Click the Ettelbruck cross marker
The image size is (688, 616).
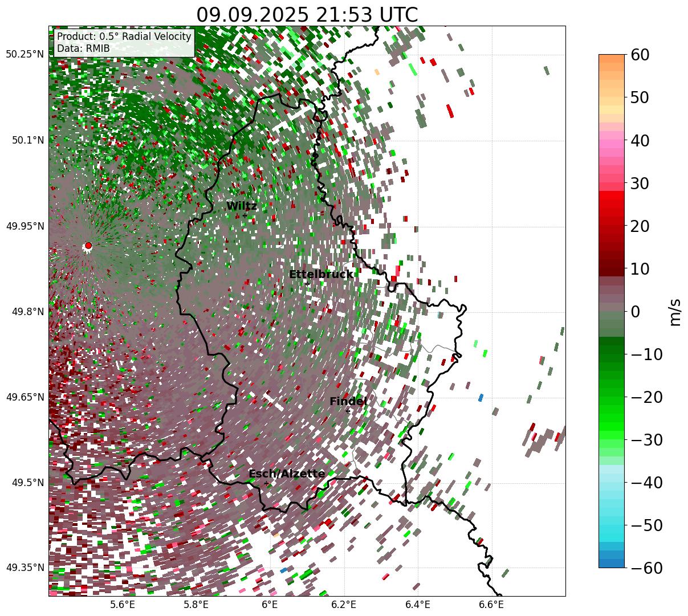click(x=307, y=283)
